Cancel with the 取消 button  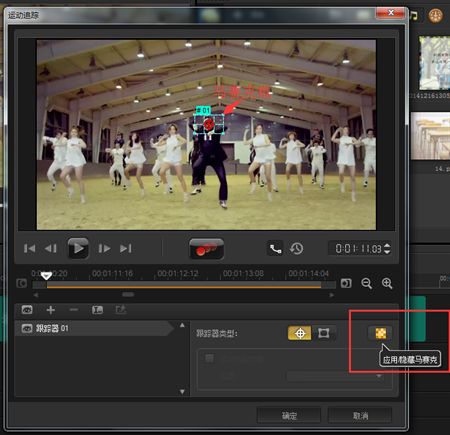tap(360, 416)
